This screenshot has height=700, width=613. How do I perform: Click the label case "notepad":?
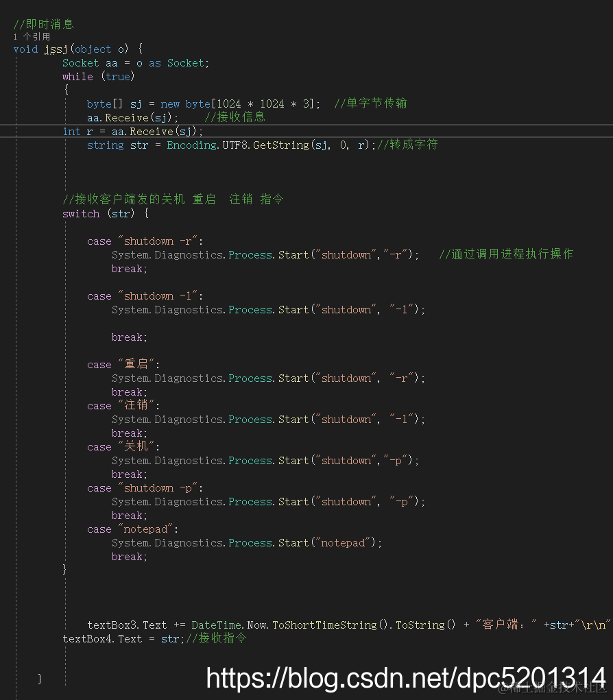click(132, 529)
